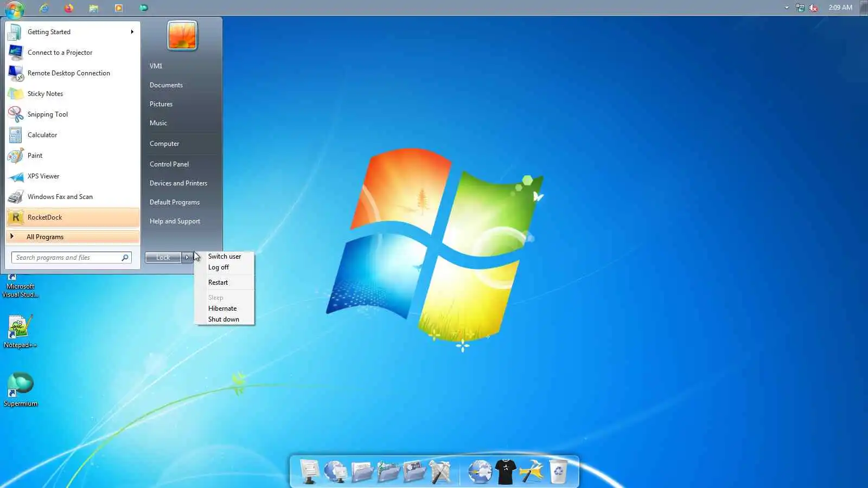Expand the Getting Started submenu arrow

(x=132, y=32)
